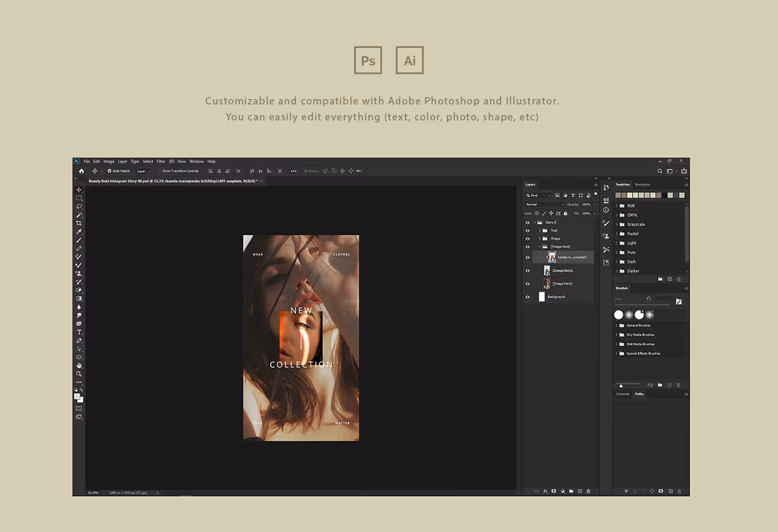The height and width of the screenshot is (532, 778).
Task: Enable Show Transform Controls checkbox
Action: click(x=160, y=171)
